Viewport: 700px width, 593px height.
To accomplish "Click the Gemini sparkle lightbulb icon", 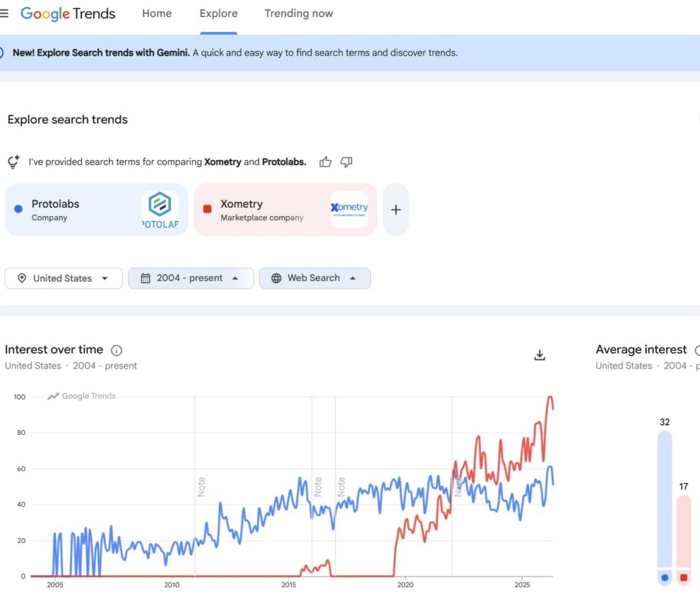I will click(14, 161).
